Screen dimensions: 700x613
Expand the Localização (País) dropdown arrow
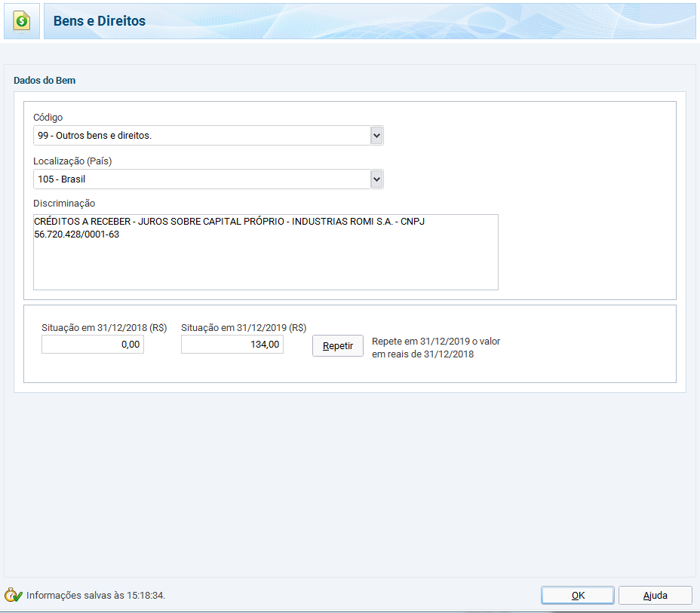377,179
